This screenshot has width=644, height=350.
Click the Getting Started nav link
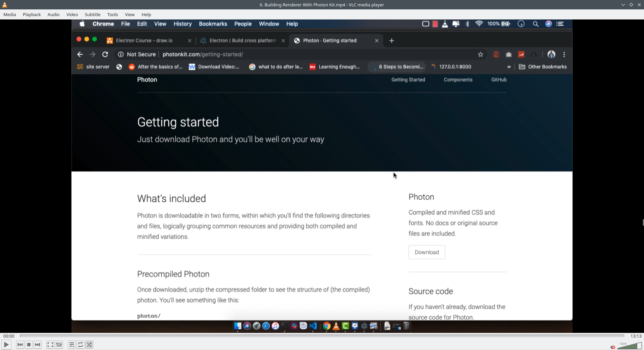coord(408,80)
